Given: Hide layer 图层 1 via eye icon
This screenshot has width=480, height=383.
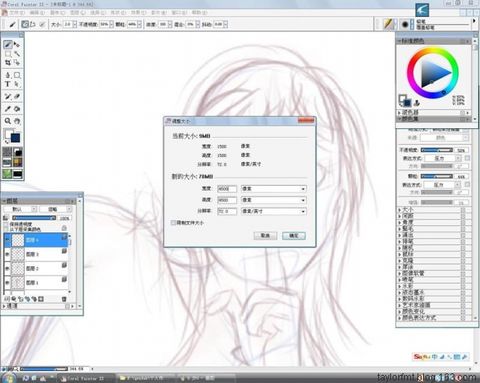Looking at the screenshot, I should point(7,283).
